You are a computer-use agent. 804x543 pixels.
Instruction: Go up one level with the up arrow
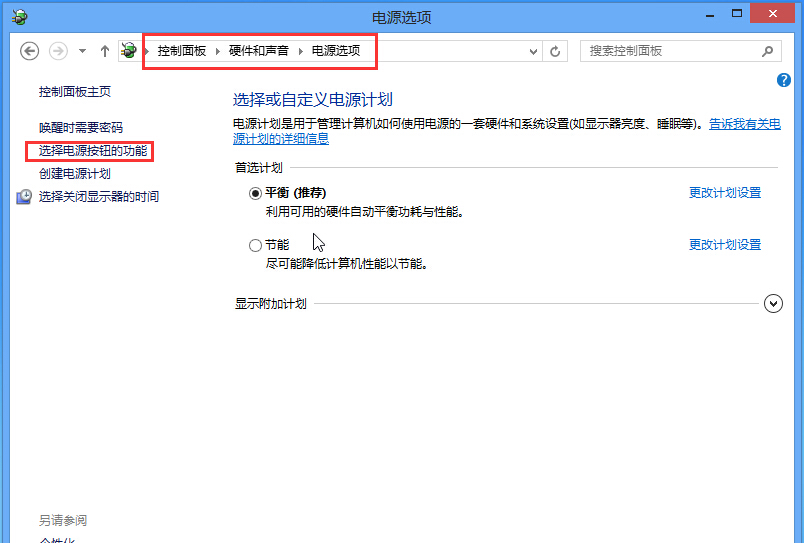pos(105,51)
